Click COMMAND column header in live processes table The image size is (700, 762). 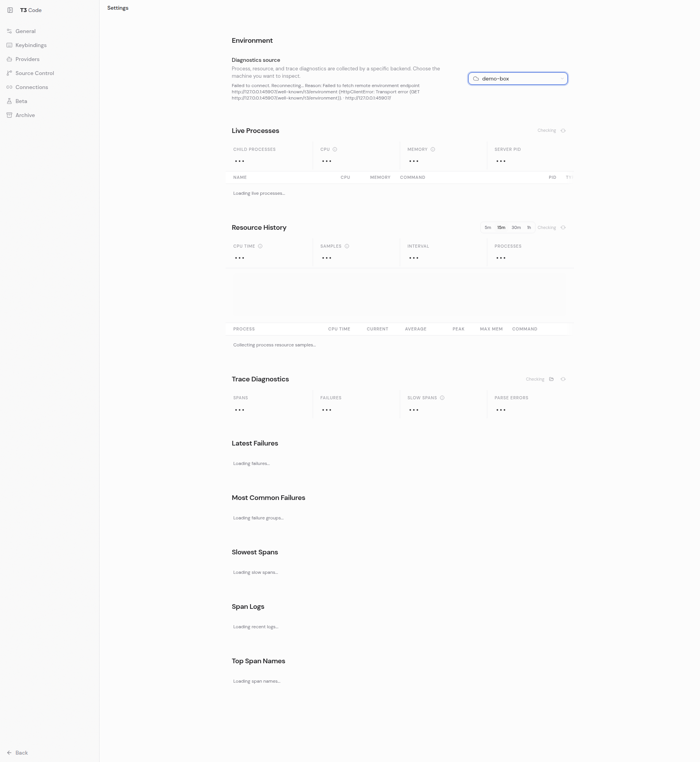(x=413, y=177)
